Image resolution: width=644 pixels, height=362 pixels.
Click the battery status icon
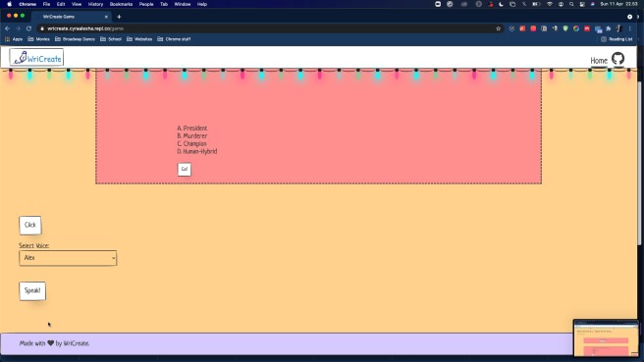pos(536,4)
